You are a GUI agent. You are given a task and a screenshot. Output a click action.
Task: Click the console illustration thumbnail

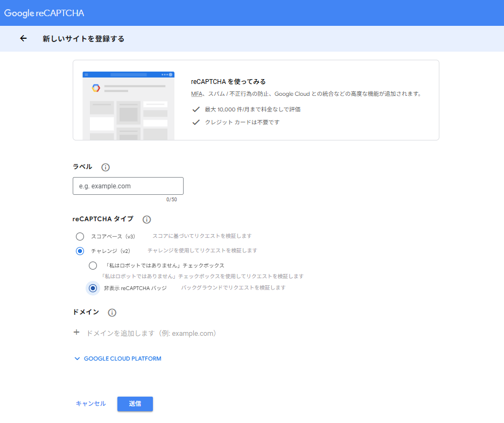129,105
